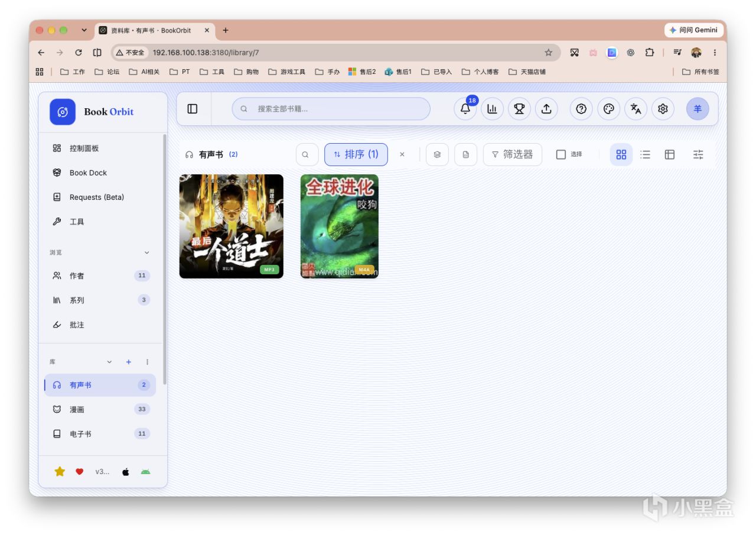
Task: Switch to table view
Action: (670, 154)
